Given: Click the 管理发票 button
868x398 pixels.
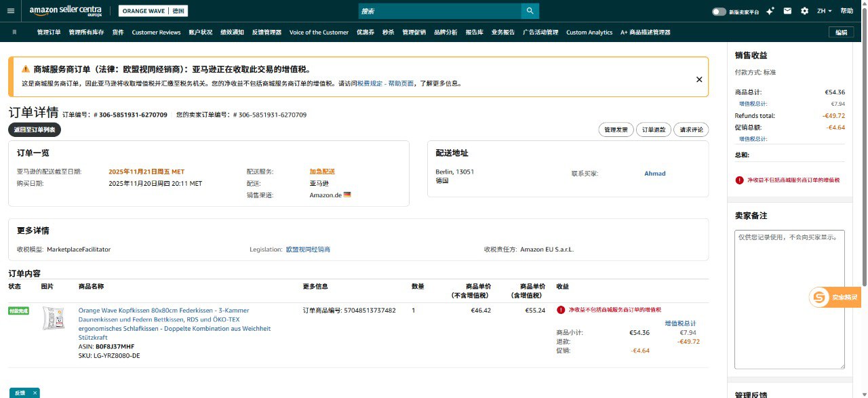Looking at the screenshot, I should click(x=615, y=130).
